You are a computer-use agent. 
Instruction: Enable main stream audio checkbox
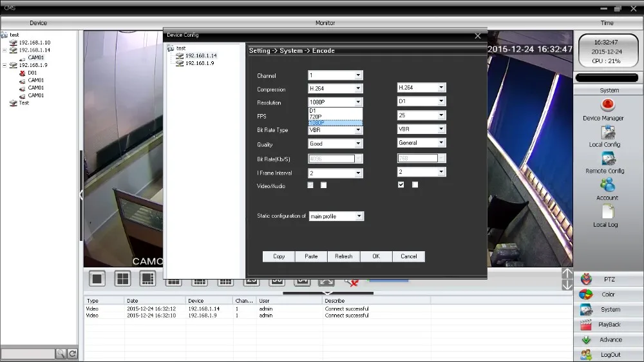(x=324, y=186)
